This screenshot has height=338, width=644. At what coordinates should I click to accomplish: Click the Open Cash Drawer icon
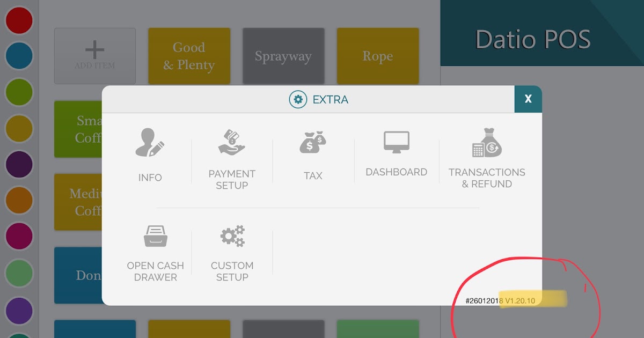[156, 234]
